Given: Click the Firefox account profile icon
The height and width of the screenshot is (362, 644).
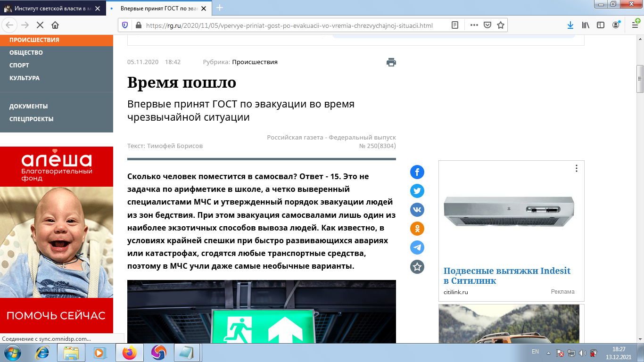Looking at the screenshot, I should pos(615,25).
